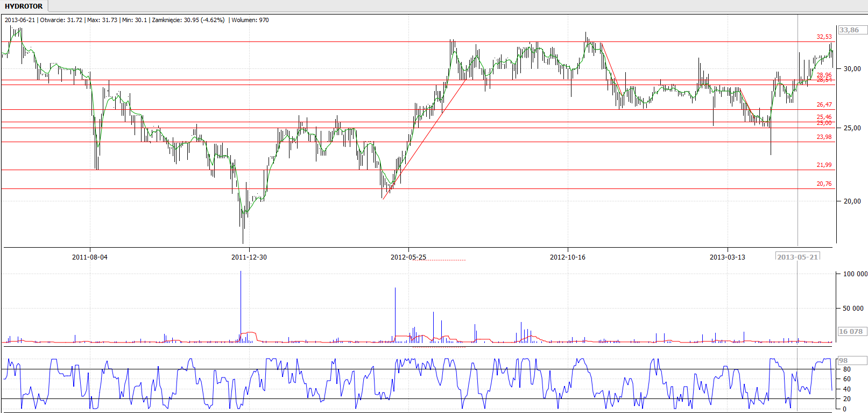Click the 26,47 level label
The image size is (868, 413).
tap(824, 104)
